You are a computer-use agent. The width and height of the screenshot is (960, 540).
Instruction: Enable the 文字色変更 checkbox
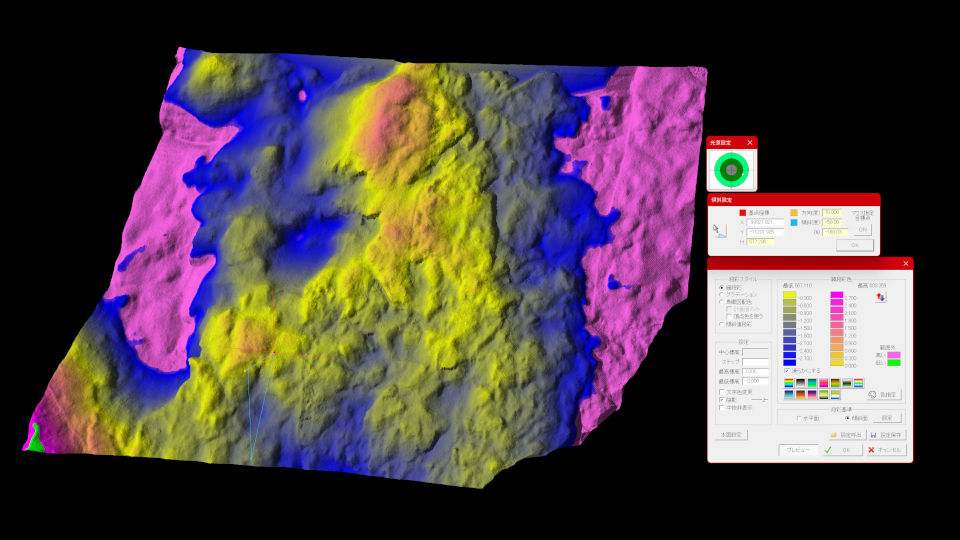point(722,391)
